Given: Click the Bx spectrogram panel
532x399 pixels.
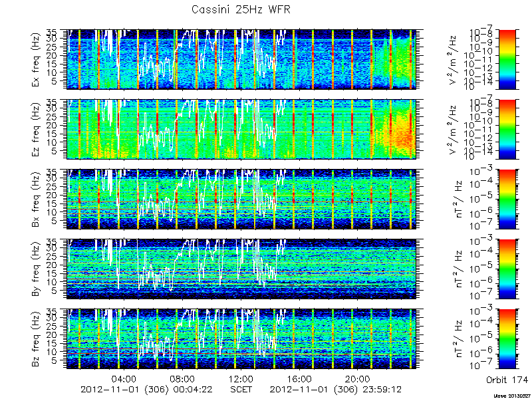Looking at the screenshot, I should (241, 199).
